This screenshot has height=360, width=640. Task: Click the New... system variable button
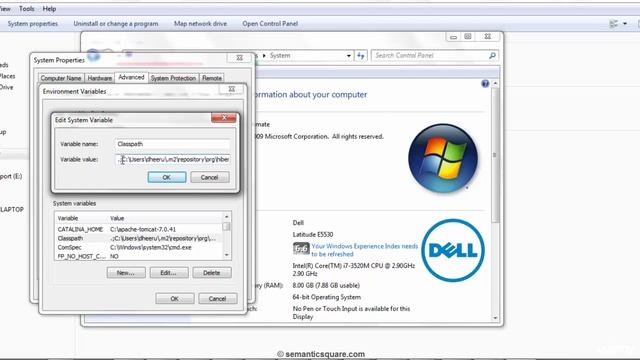pyautogui.click(x=126, y=273)
